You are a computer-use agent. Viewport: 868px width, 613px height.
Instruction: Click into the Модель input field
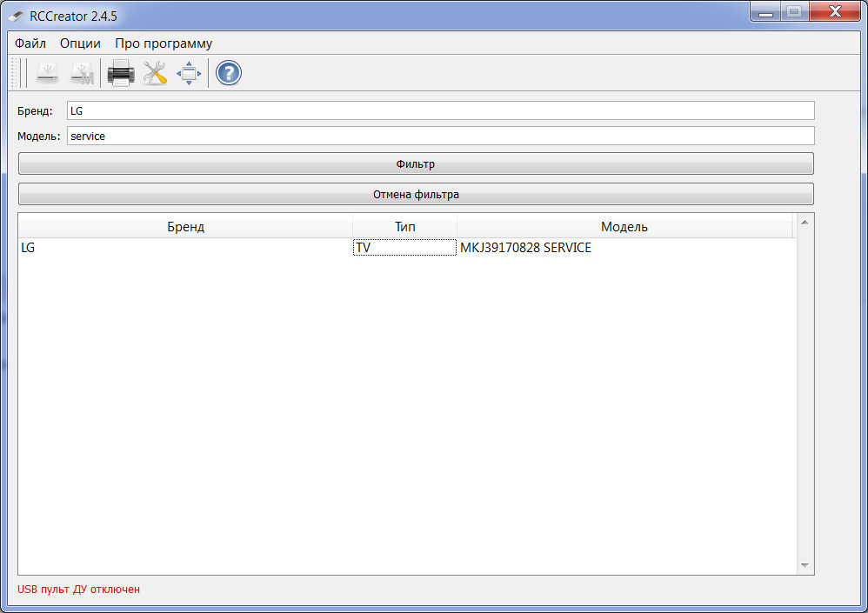point(440,136)
